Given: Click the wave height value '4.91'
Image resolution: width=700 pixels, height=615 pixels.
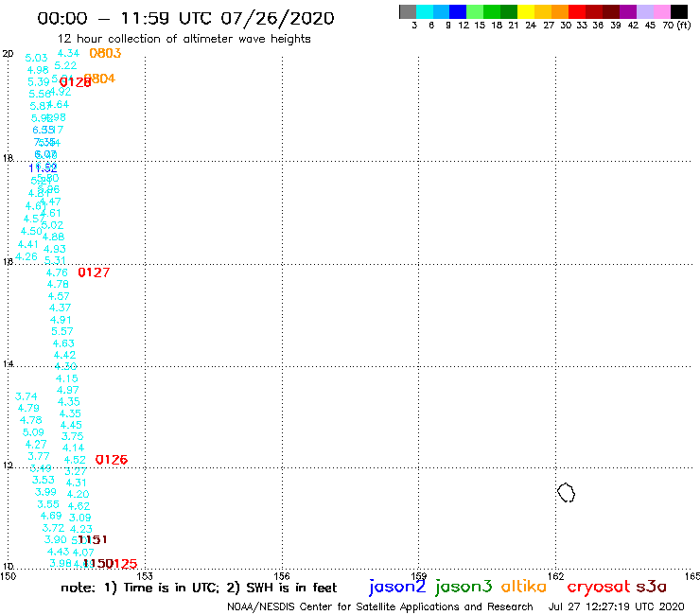Looking at the screenshot, I should coord(61,320).
